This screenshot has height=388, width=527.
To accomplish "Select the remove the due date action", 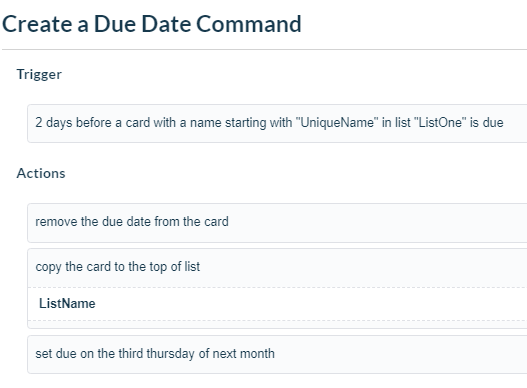I will (x=277, y=223).
